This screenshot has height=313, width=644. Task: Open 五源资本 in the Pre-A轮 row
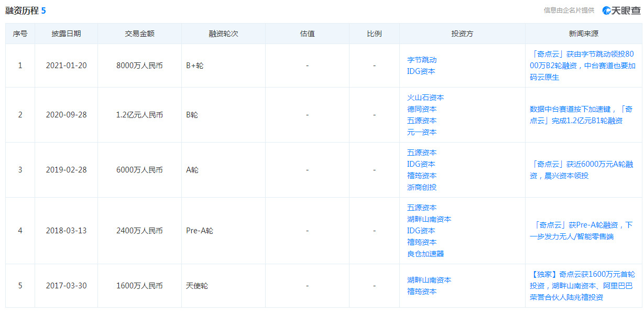point(422,208)
